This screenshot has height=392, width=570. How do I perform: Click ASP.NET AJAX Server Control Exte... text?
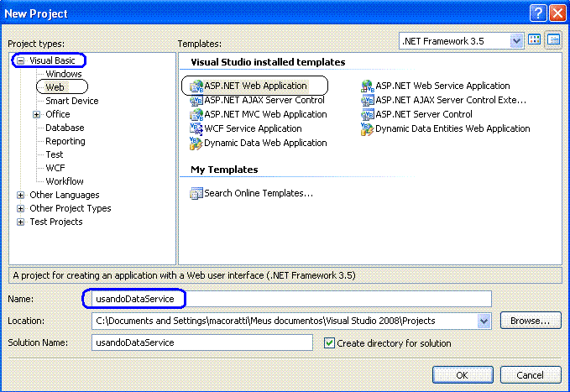[x=451, y=100]
